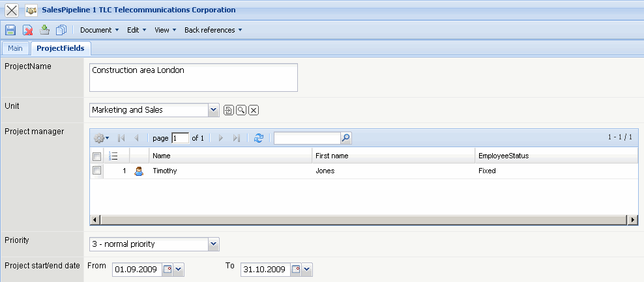The height and width of the screenshot is (282, 644).
Task: Click the Jones first name cell
Action: 325,171
